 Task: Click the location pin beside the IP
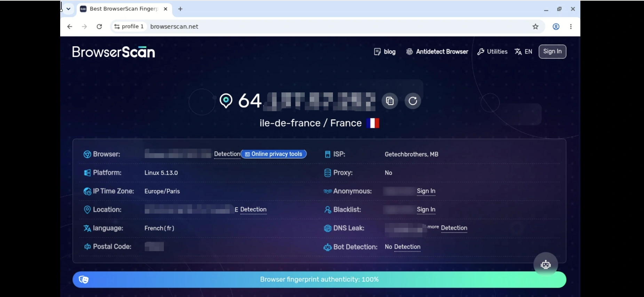point(226,101)
